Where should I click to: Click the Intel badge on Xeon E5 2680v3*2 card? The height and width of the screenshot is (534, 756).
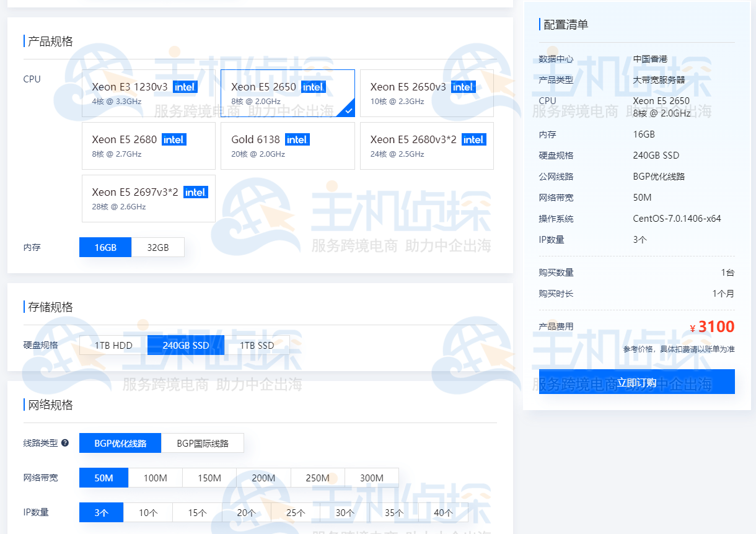point(473,139)
